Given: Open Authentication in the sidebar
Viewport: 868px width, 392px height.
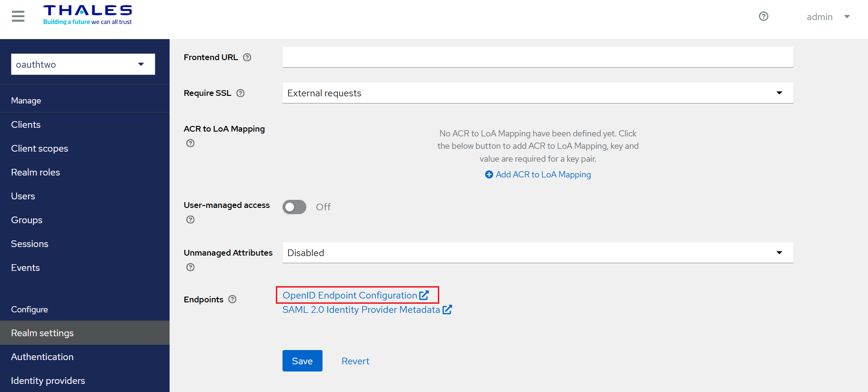Looking at the screenshot, I should [x=42, y=357].
